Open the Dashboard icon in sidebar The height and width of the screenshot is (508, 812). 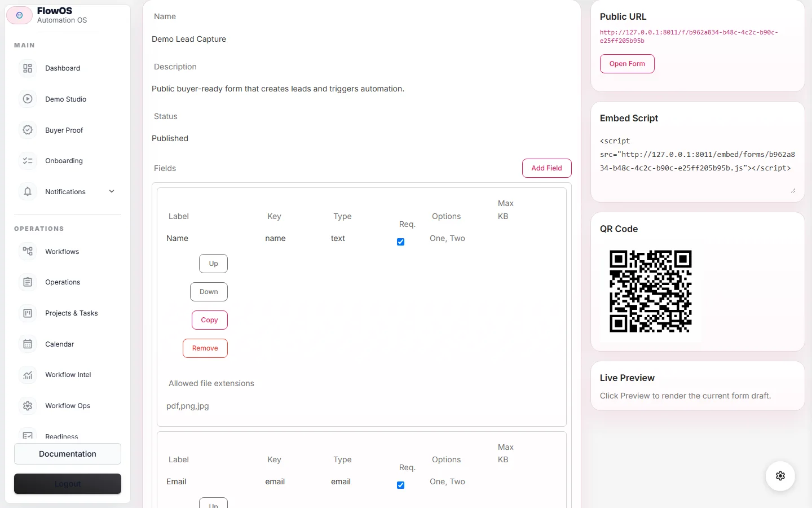(x=28, y=68)
